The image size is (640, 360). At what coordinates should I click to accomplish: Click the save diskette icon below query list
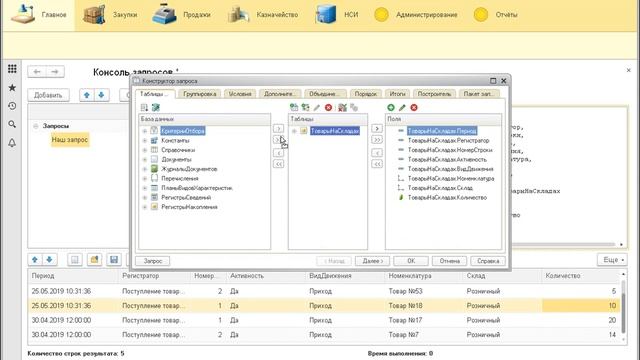pos(114,260)
